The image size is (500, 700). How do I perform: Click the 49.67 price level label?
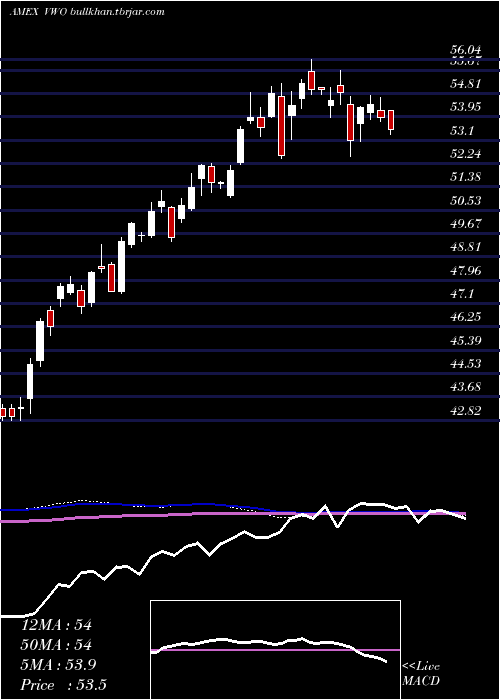[x=466, y=223]
